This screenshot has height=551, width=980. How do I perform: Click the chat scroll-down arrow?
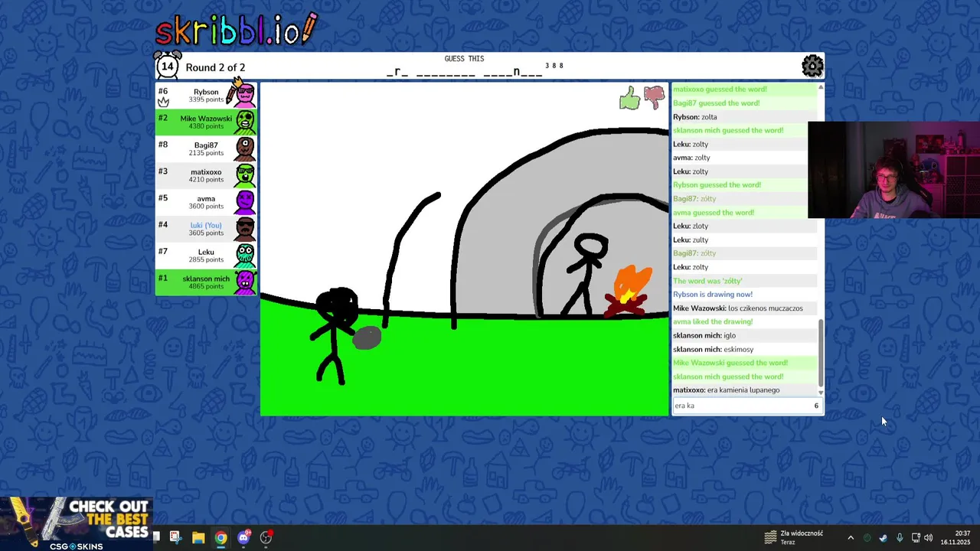coord(821,393)
